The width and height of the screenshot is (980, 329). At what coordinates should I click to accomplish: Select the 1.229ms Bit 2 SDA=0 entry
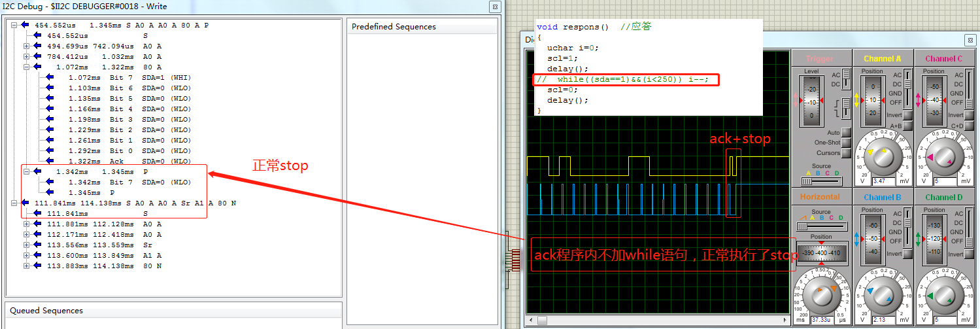click(x=129, y=130)
